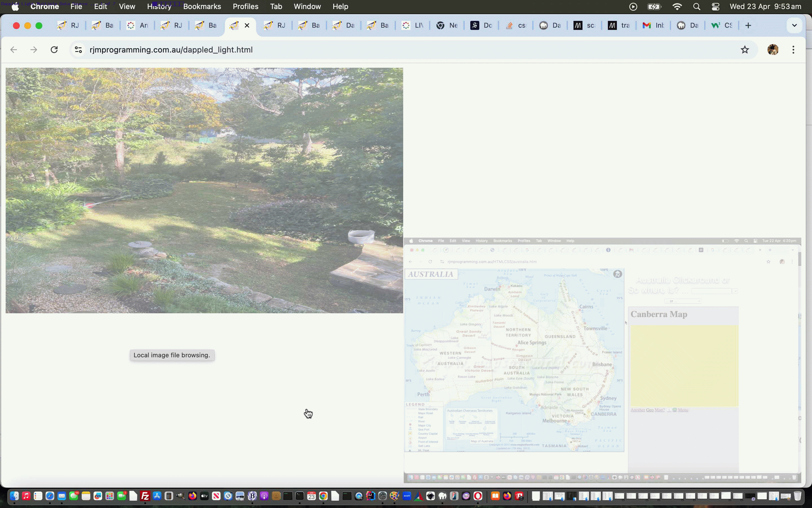Open Mail from the Dock
This screenshot has width=812, height=508.
coord(62,496)
